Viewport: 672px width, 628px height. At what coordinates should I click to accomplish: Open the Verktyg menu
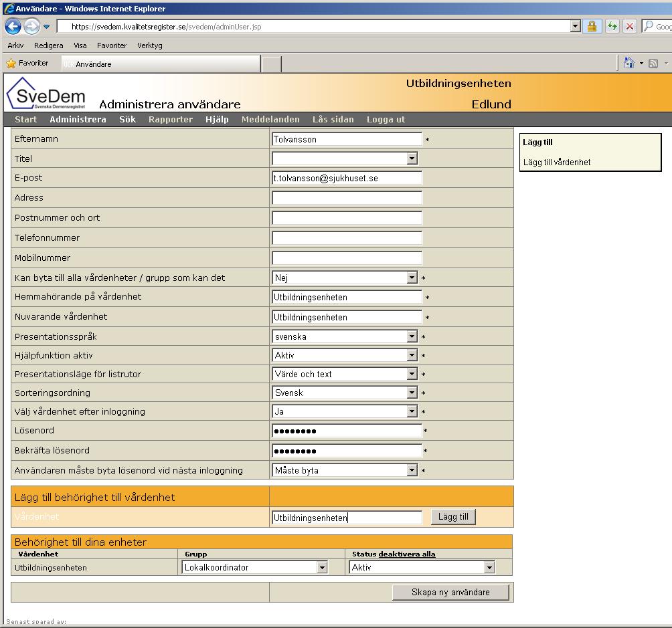[149, 45]
